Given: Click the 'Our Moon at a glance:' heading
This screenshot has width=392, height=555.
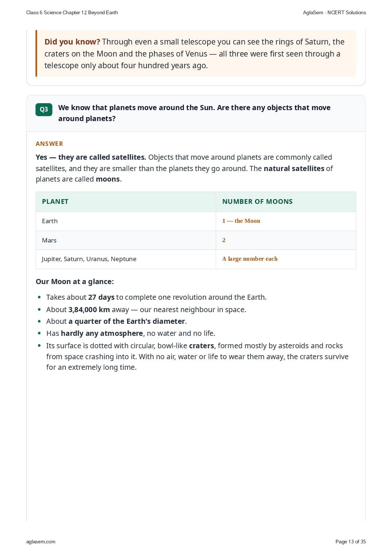Looking at the screenshot, I should coord(75,282).
